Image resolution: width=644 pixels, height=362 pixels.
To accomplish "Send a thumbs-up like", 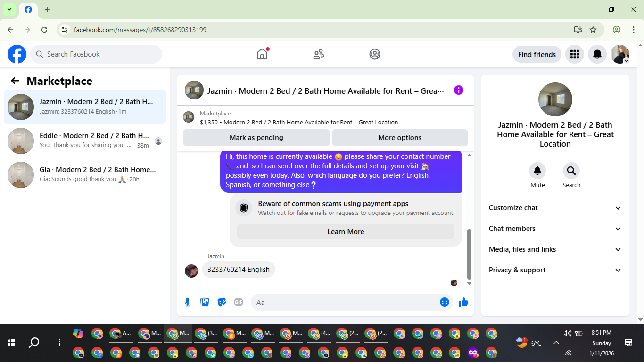I will [x=463, y=302].
